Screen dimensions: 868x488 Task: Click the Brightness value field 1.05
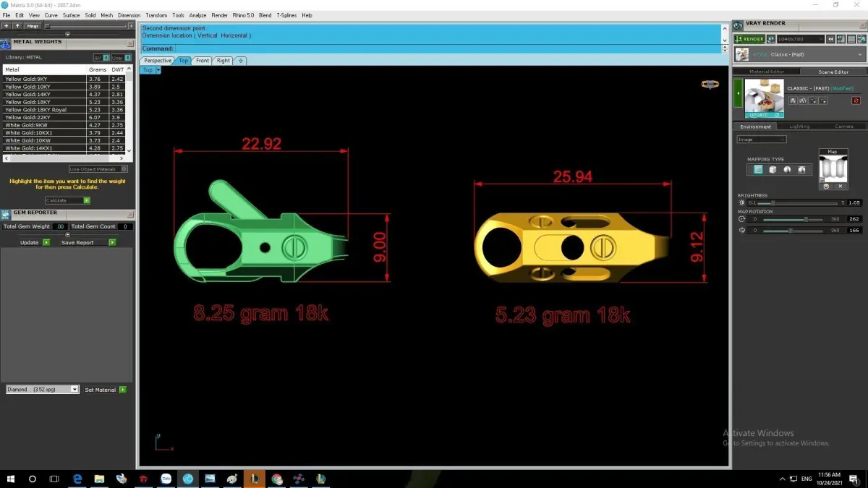(x=854, y=203)
